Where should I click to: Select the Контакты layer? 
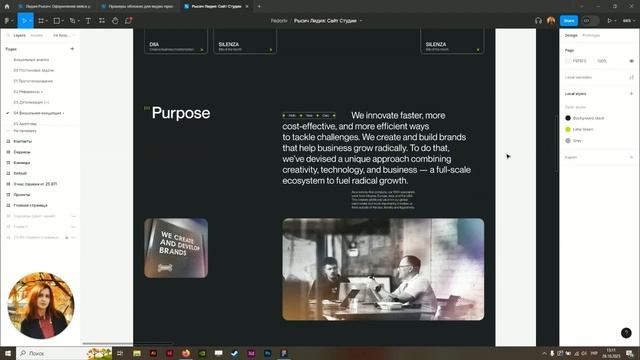point(22,141)
